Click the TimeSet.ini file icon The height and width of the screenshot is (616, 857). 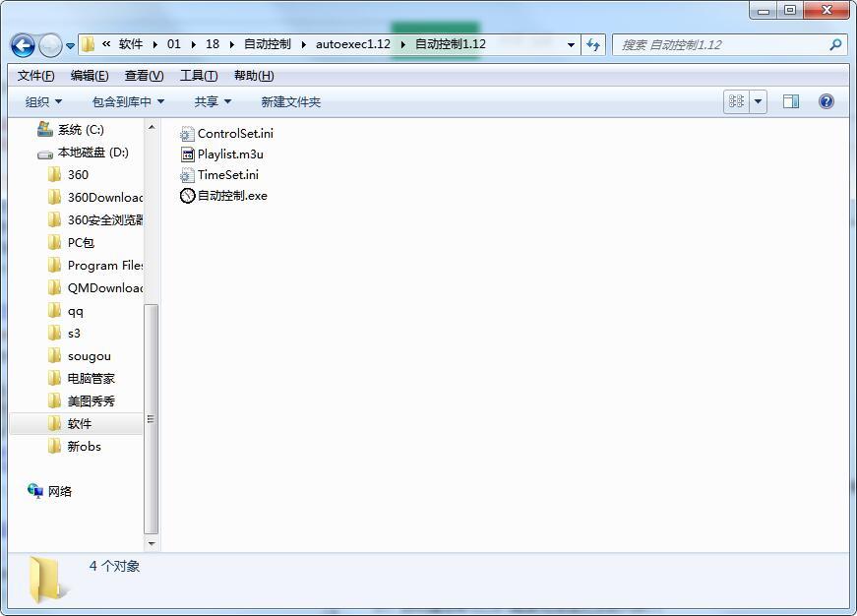click(x=187, y=175)
